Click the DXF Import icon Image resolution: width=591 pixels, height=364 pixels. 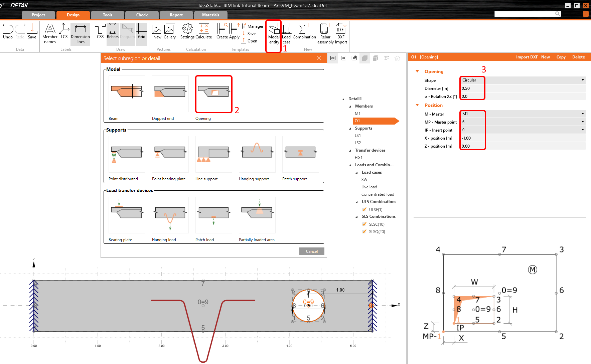click(x=341, y=33)
